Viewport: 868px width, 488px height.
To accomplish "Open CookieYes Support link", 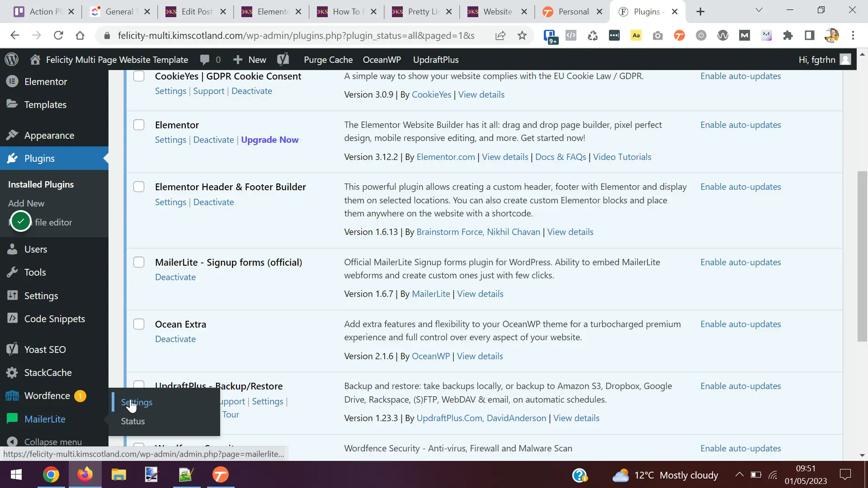I will tap(208, 91).
